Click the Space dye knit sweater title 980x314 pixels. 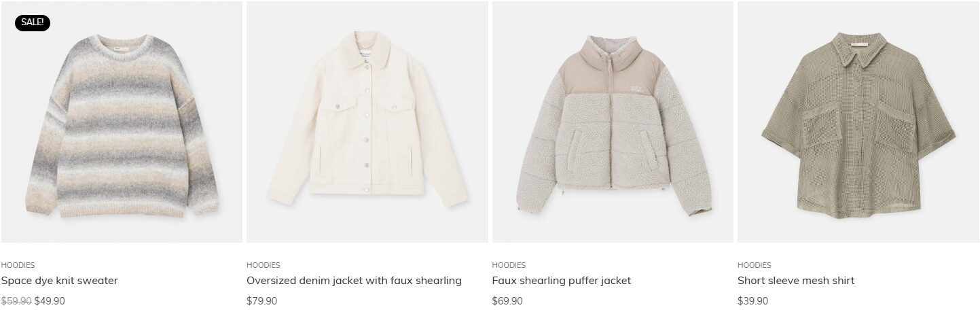pos(60,281)
